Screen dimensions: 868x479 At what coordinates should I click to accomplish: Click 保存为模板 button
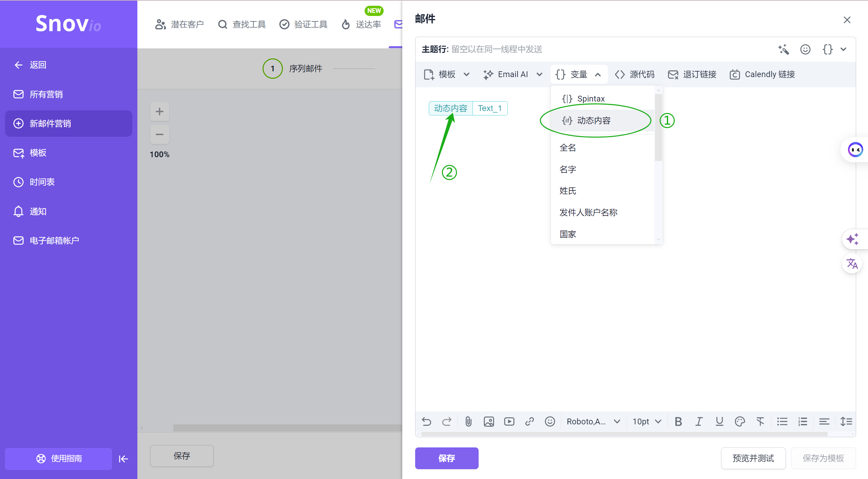point(823,458)
